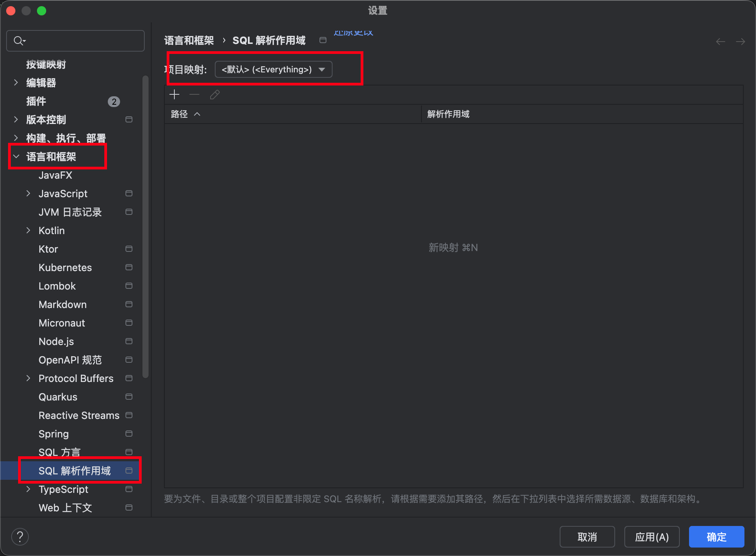Image resolution: width=756 pixels, height=556 pixels.
Task: Click the back navigation arrow
Action: click(720, 42)
